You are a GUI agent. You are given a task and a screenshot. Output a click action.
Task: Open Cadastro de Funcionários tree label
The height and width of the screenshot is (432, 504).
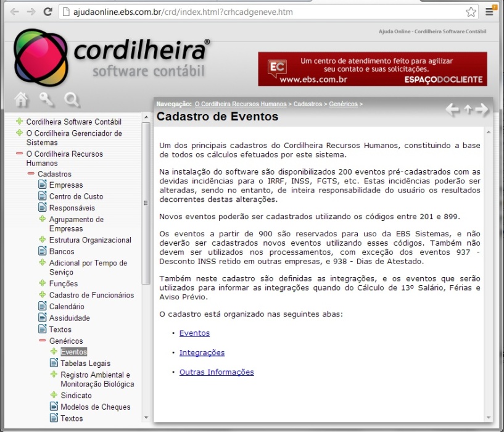tap(91, 295)
